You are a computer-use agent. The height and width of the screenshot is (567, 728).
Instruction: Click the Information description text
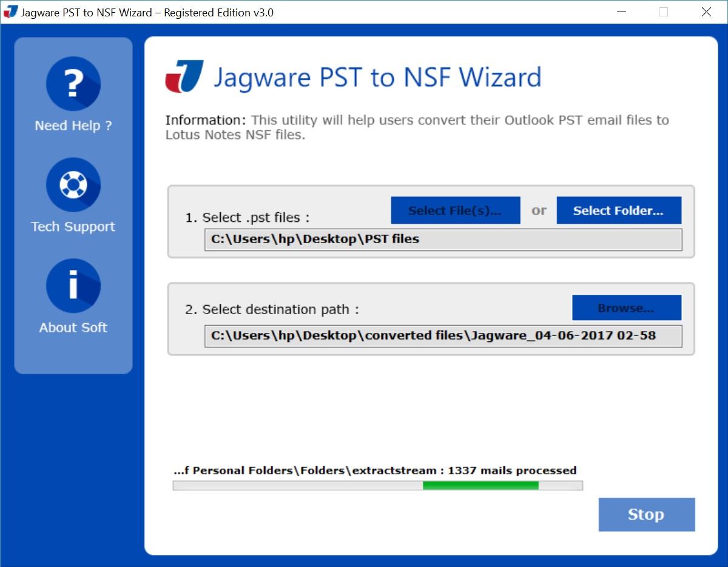[417, 127]
